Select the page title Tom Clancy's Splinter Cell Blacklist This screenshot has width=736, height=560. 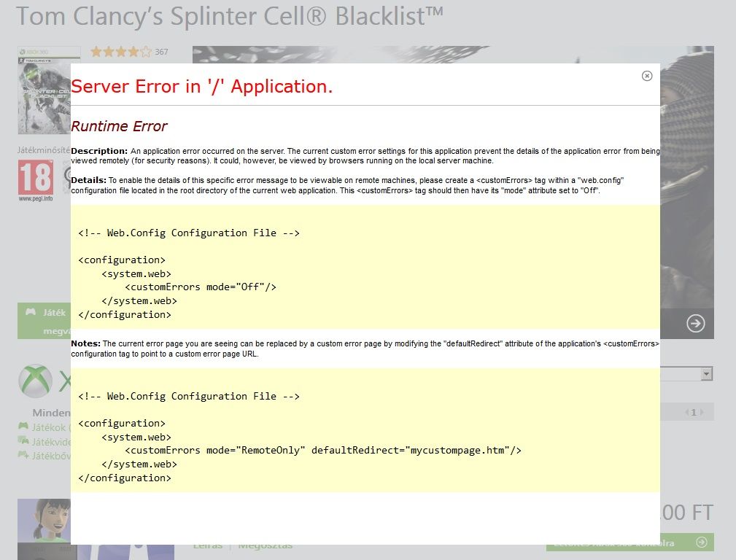230,17
